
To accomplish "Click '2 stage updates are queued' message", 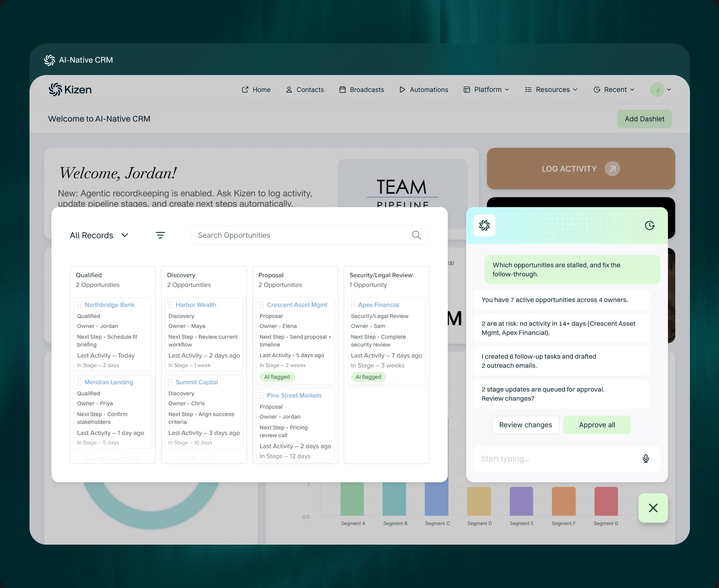I will (561, 394).
